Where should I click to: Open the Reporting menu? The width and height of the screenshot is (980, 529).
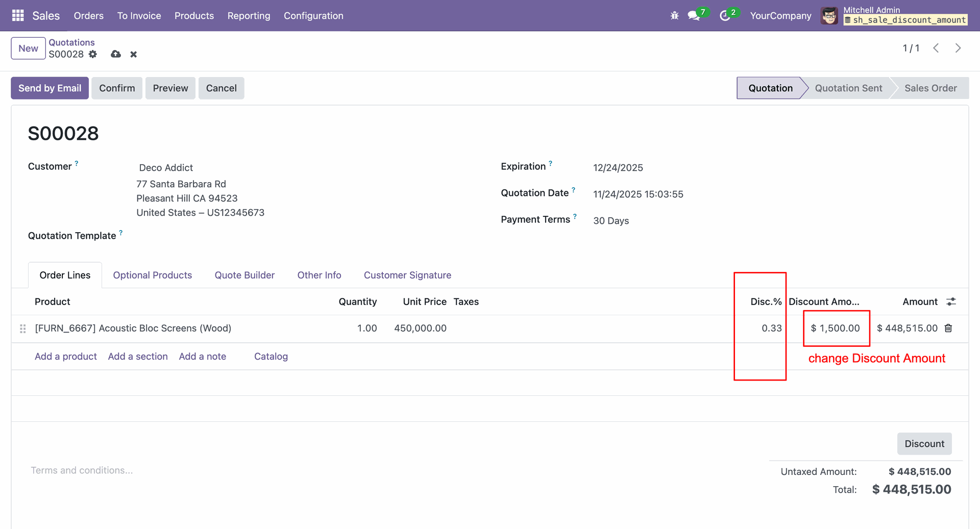(249, 16)
